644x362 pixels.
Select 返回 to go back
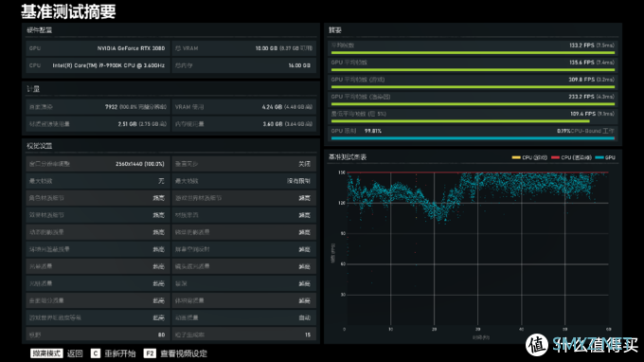click(x=75, y=353)
